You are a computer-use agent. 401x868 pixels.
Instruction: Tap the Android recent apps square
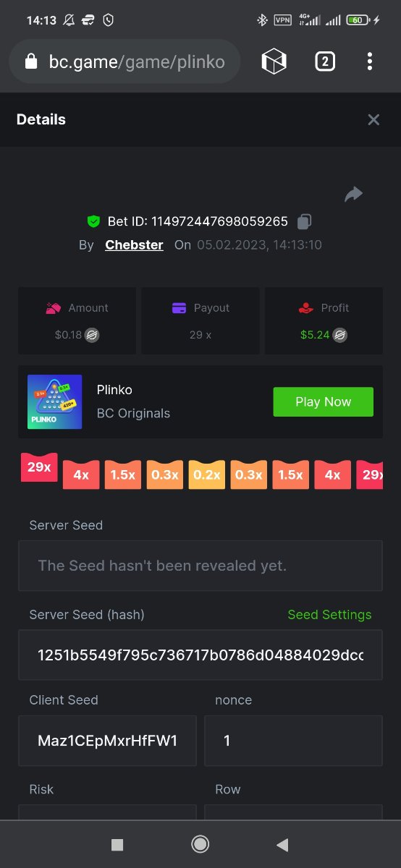coord(118,844)
